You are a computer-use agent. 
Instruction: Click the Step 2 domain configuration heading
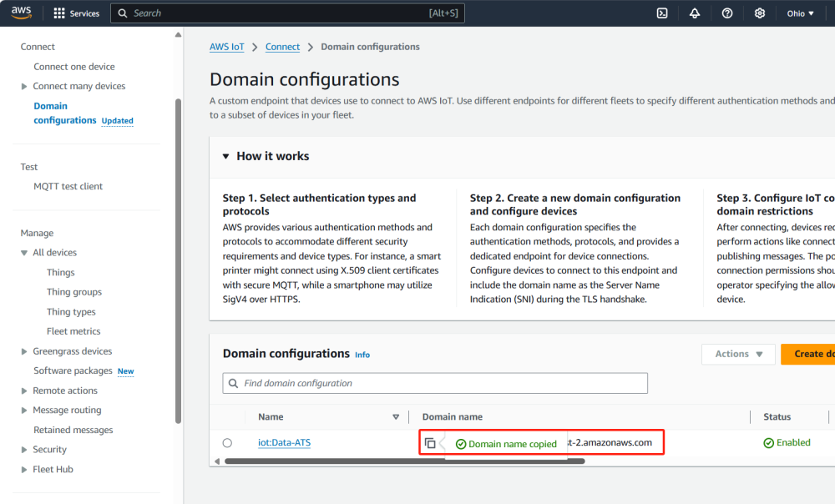tap(575, 204)
